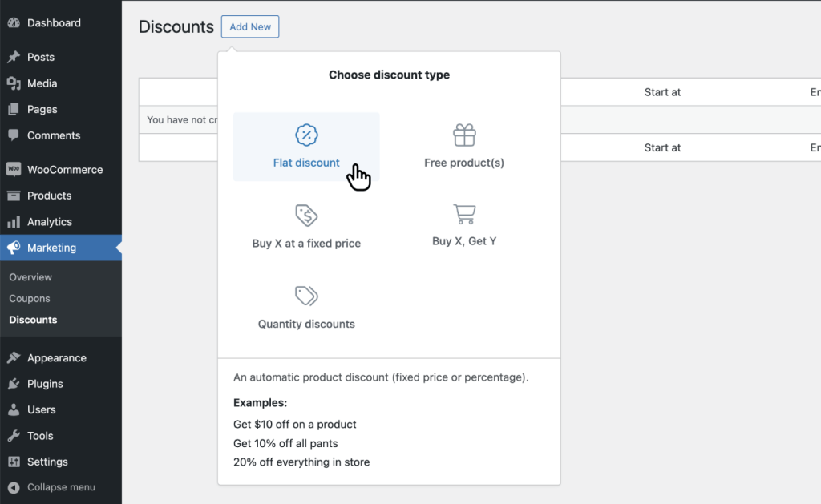The image size is (821, 504).
Task: Open the Settings link in sidebar
Action: point(44,462)
